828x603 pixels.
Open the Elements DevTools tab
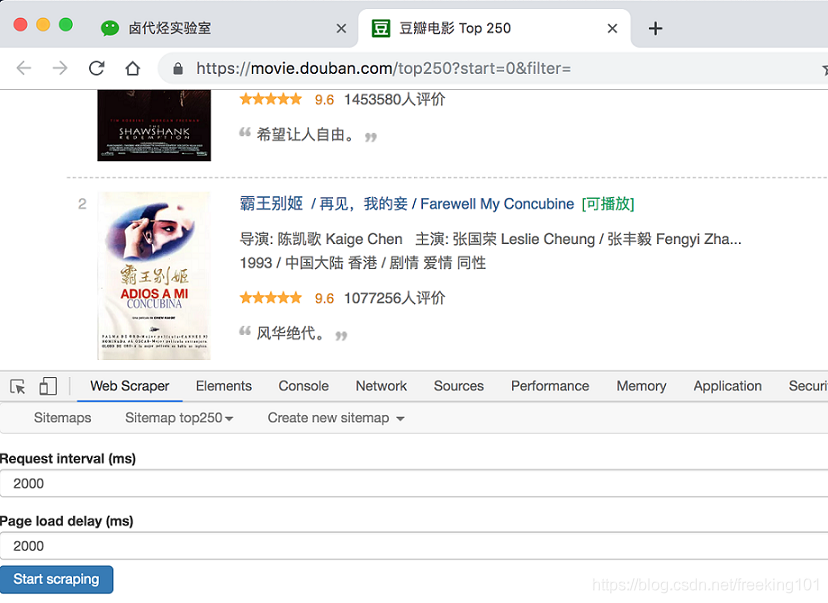224,386
